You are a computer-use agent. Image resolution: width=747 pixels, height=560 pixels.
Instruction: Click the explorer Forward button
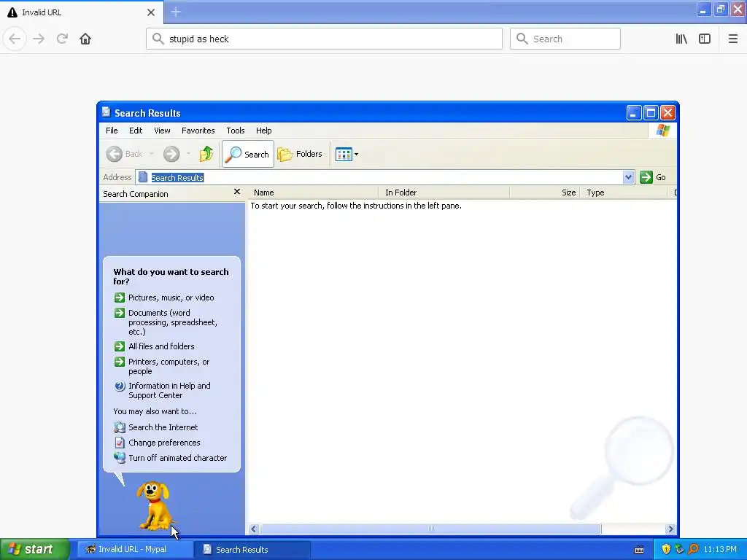pyautogui.click(x=171, y=154)
